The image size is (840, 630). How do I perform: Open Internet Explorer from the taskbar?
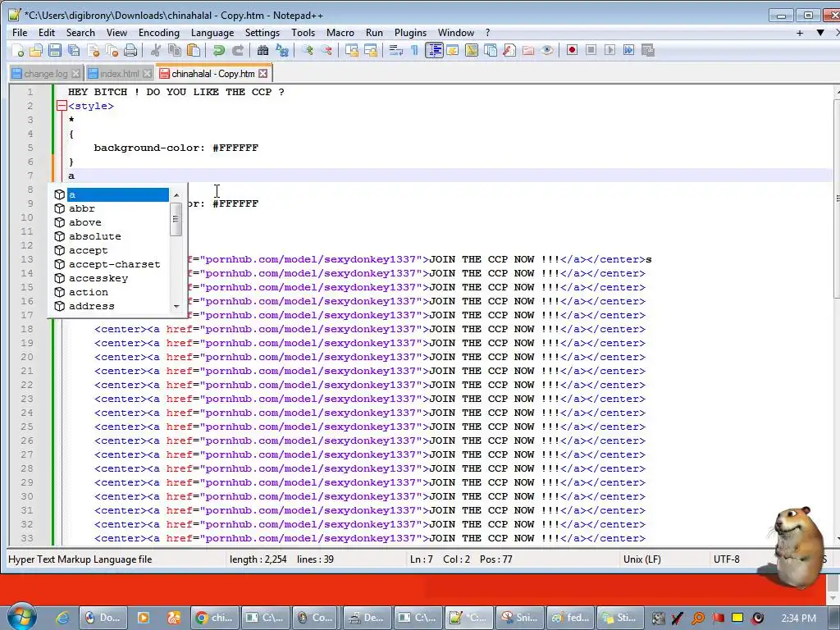pyautogui.click(x=62, y=618)
